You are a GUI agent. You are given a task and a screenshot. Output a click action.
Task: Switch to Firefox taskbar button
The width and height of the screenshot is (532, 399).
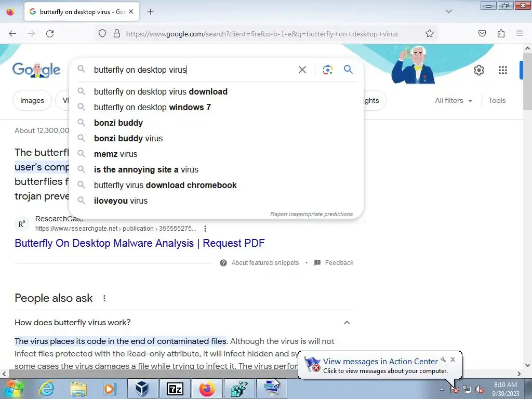click(207, 389)
